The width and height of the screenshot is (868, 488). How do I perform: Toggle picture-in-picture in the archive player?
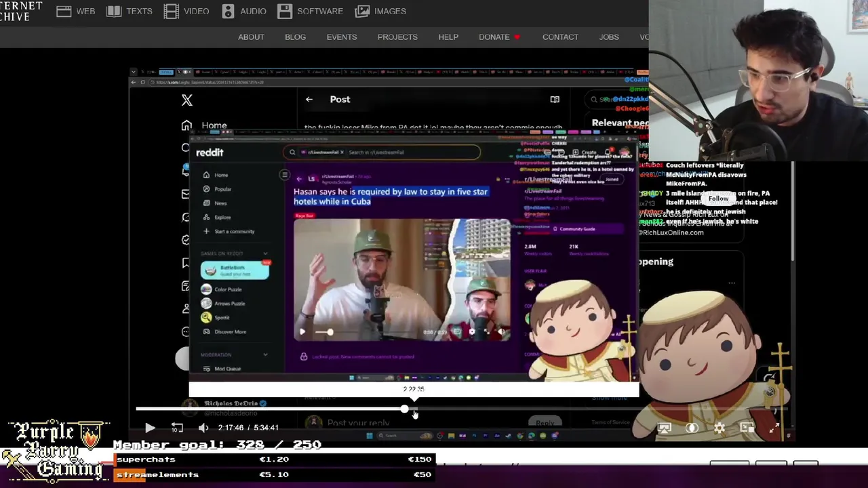pos(747,428)
